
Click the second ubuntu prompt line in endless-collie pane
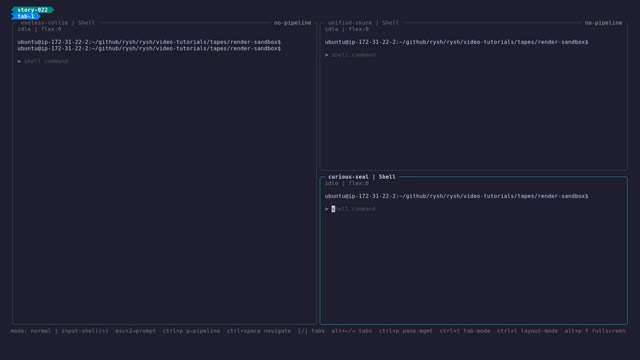tap(149, 49)
